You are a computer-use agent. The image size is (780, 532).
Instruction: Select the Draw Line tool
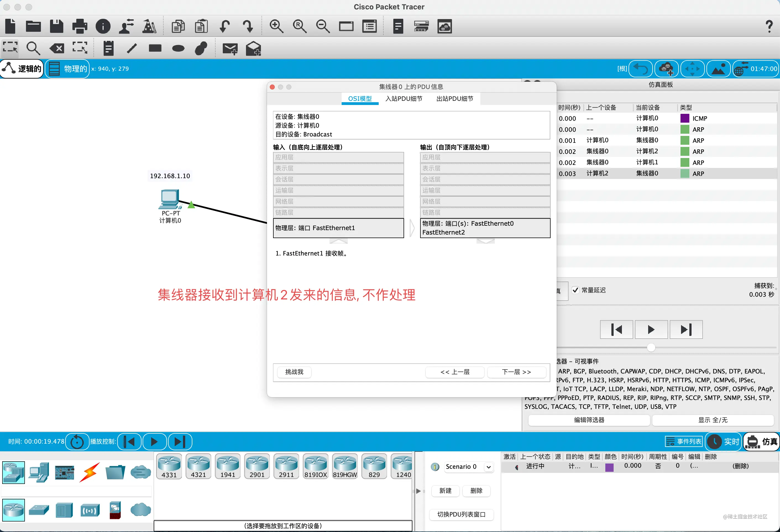click(x=132, y=48)
